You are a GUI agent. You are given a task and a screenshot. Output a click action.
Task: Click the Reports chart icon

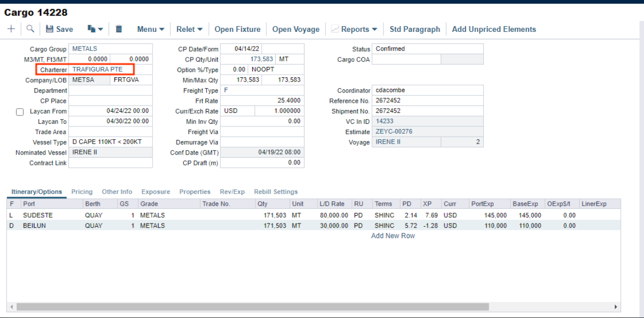click(335, 29)
